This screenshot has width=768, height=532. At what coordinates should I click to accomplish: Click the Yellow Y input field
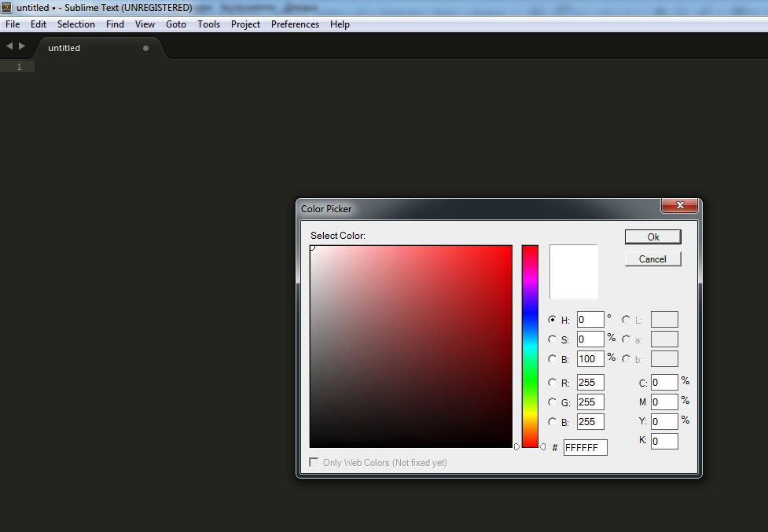[664, 421]
